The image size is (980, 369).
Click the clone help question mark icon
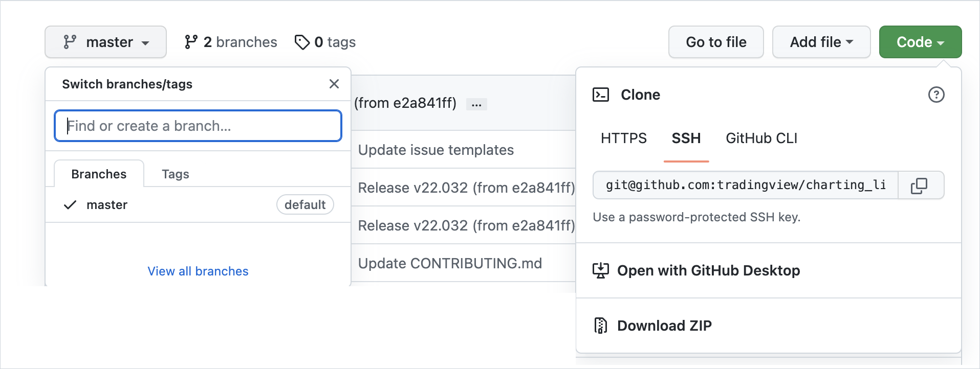(x=936, y=95)
